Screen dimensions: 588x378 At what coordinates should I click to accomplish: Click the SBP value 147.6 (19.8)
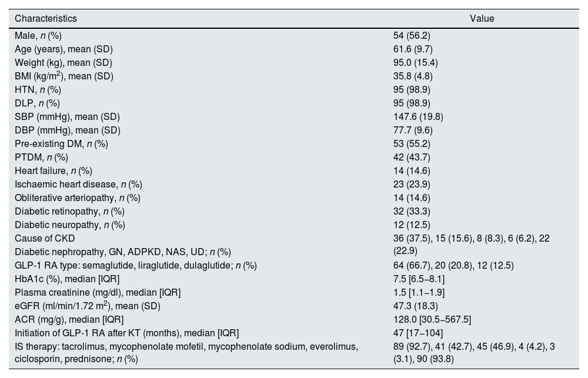tap(418, 116)
